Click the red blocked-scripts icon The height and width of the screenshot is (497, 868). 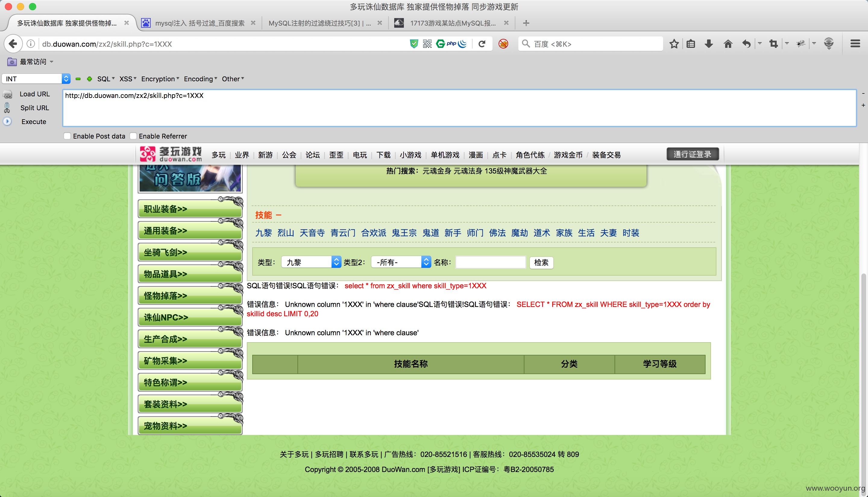coord(503,44)
